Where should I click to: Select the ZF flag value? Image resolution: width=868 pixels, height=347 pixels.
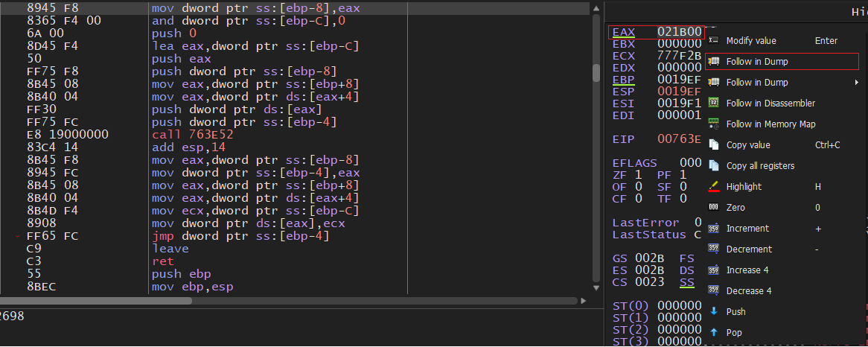point(638,175)
